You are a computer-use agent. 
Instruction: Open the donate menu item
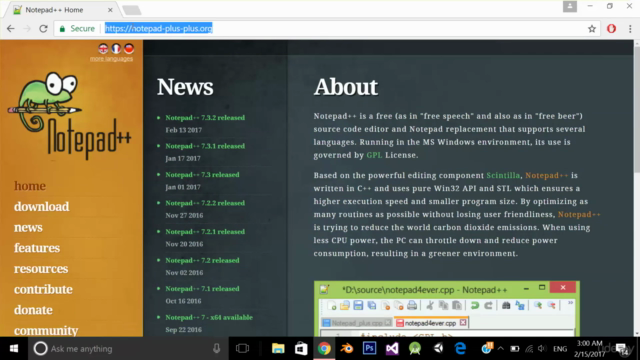[33, 310]
